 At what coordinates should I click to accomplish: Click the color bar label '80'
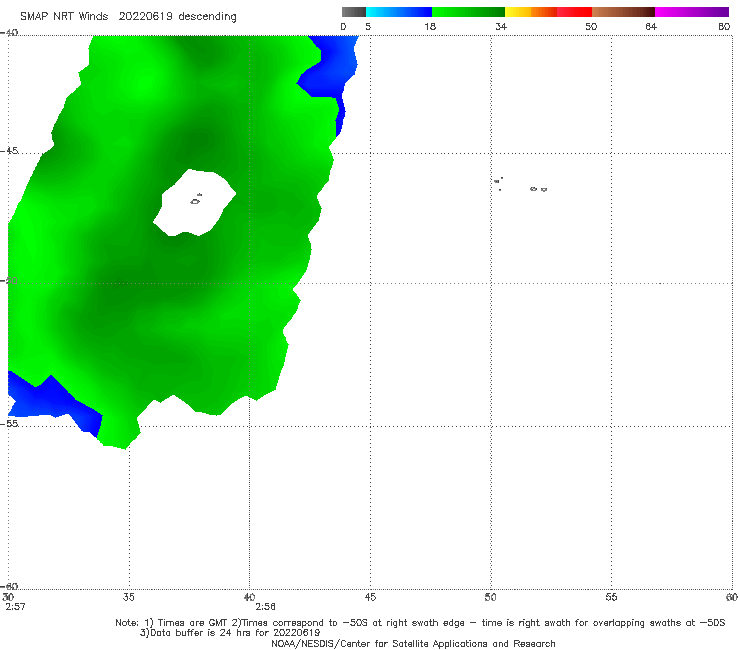pos(724,27)
